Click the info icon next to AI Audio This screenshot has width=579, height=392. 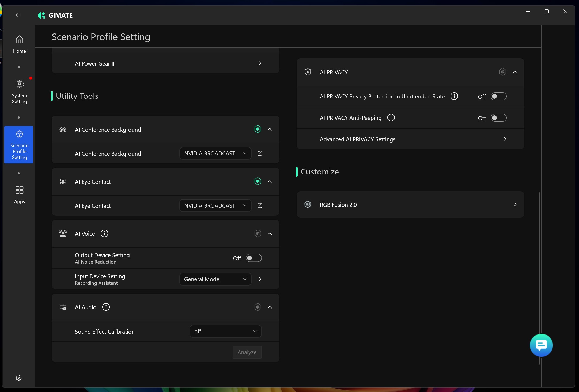(106, 307)
